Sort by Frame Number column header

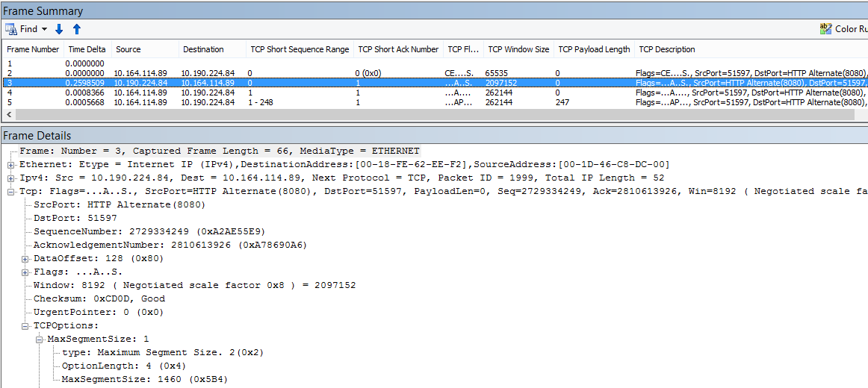click(33, 49)
